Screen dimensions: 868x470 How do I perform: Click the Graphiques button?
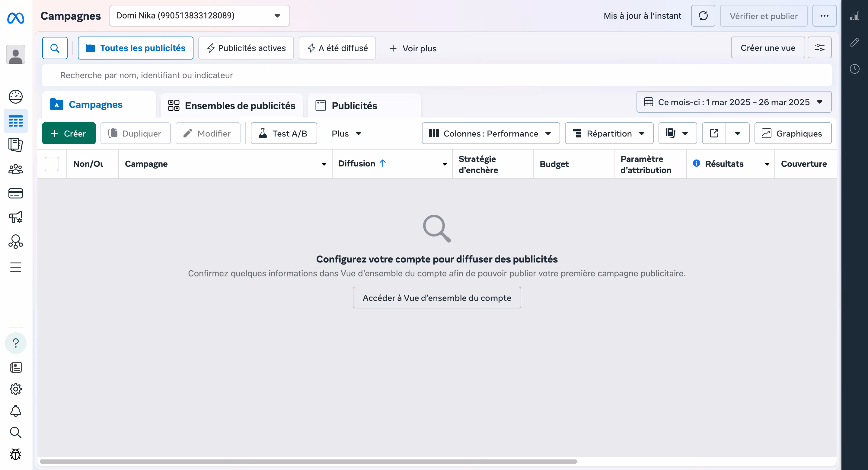click(x=793, y=133)
